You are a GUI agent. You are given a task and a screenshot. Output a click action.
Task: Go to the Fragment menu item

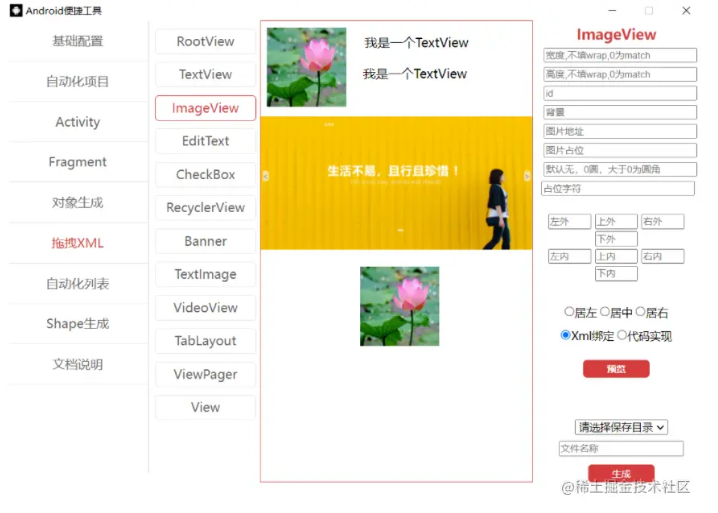77,162
